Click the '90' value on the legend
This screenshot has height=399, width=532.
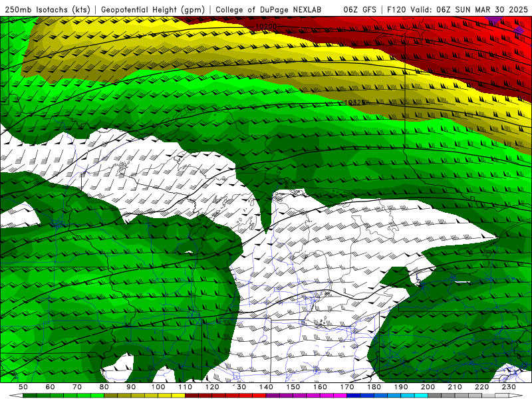(x=131, y=387)
